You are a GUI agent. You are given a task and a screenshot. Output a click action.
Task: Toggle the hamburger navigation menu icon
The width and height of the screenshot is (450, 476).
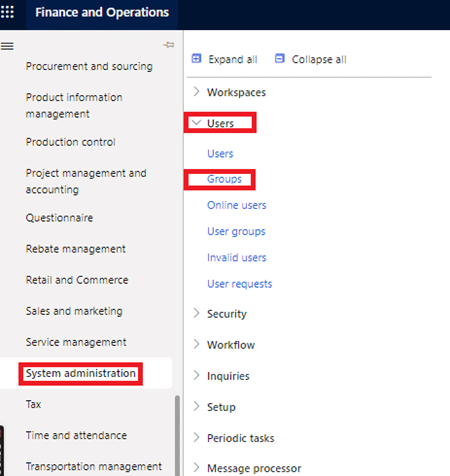coord(7,46)
